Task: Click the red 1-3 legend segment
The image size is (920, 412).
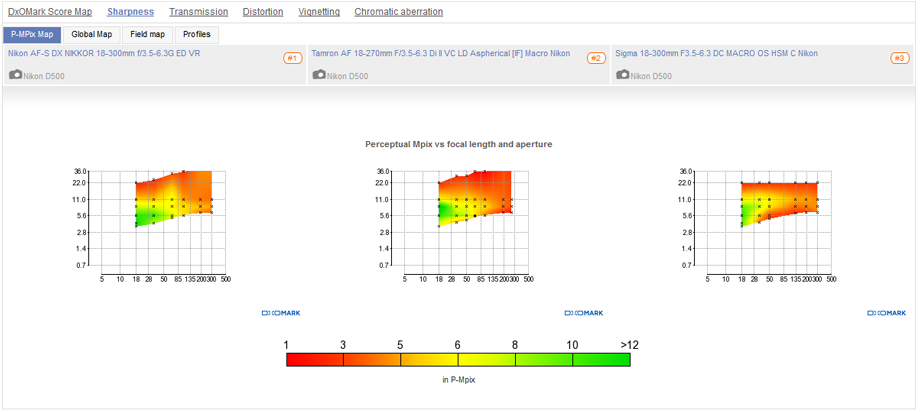Action: pos(315,360)
